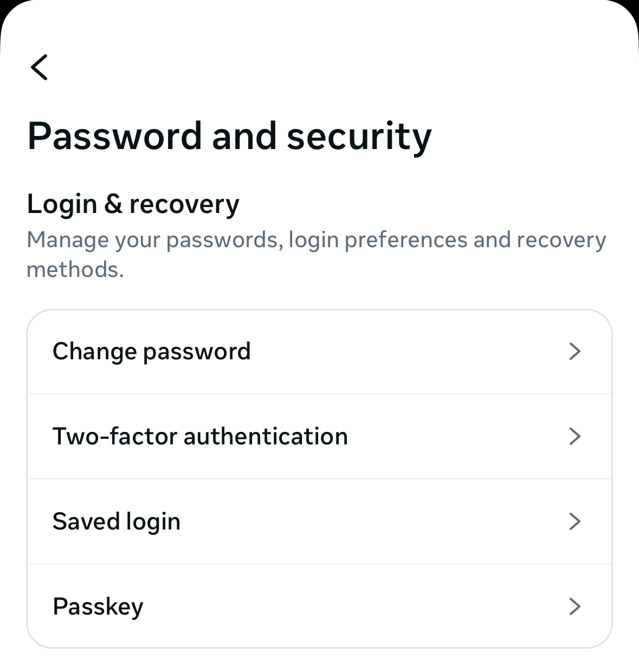
Task: Click the word 'Password' in page title
Action: coord(115,135)
